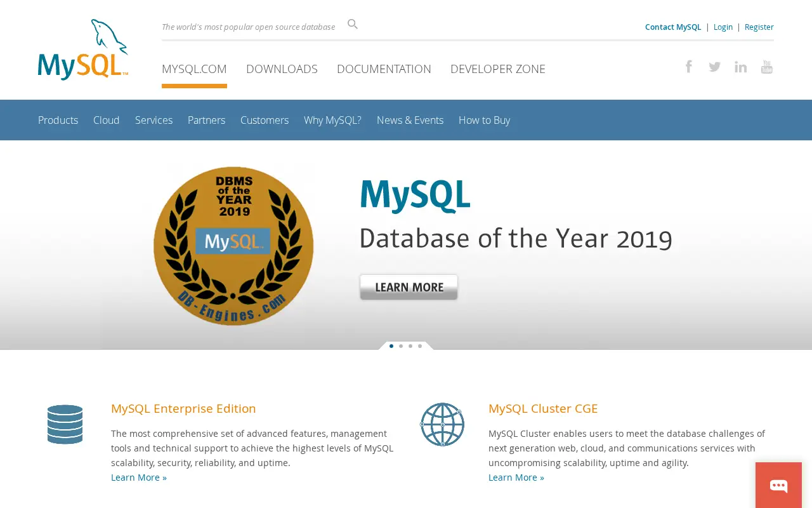Open the Twitter bird icon
The image size is (812, 508).
[715, 67]
